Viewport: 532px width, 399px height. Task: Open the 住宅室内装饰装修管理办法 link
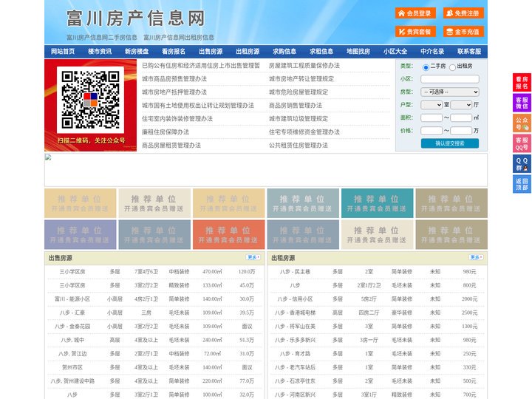click(x=177, y=118)
